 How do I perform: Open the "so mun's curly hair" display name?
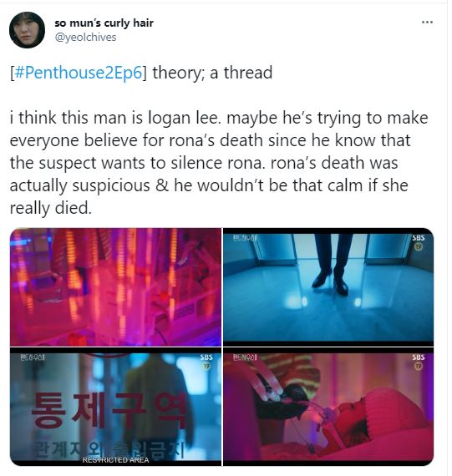[104, 23]
